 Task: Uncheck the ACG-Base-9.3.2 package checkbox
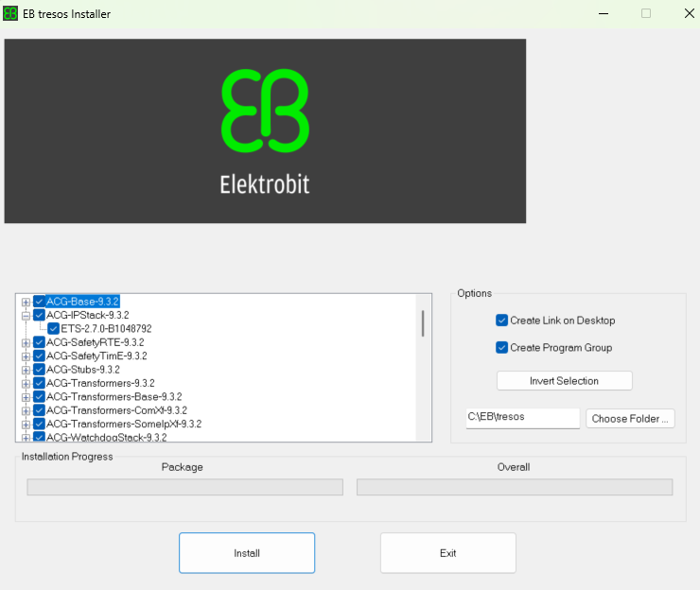coord(39,302)
